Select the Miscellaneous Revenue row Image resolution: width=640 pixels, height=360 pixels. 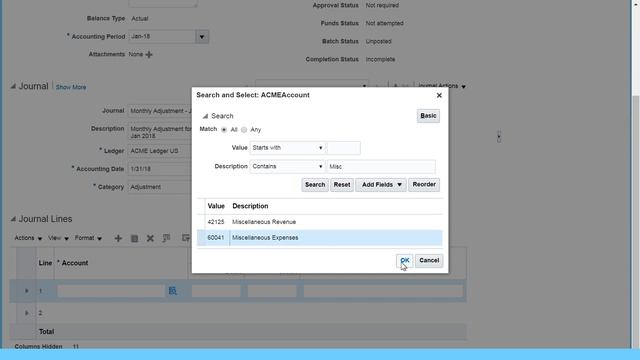319,222
